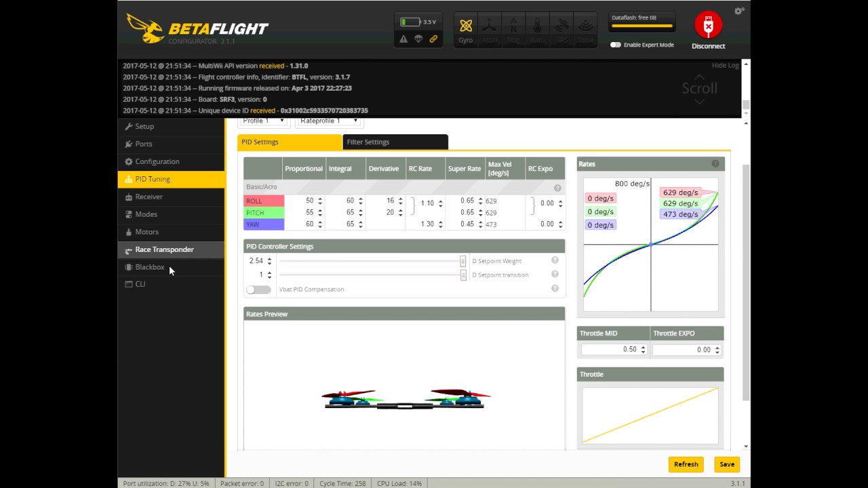Click the Disconnect USB icon

(709, 25)
